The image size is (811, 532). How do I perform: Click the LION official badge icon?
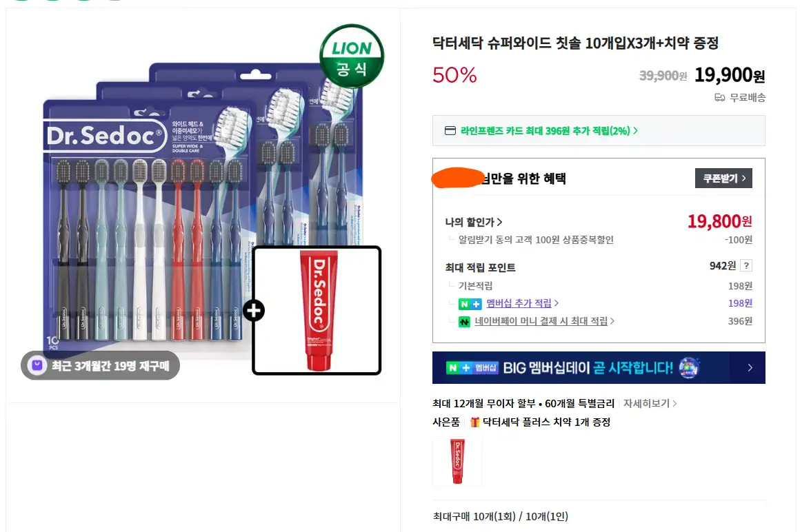(352, 56)
